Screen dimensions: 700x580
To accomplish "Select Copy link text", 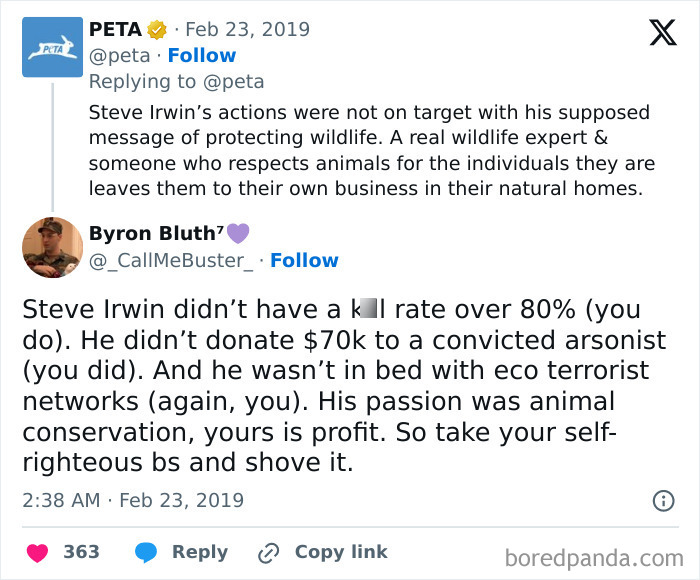I will [x=341, y=553].
